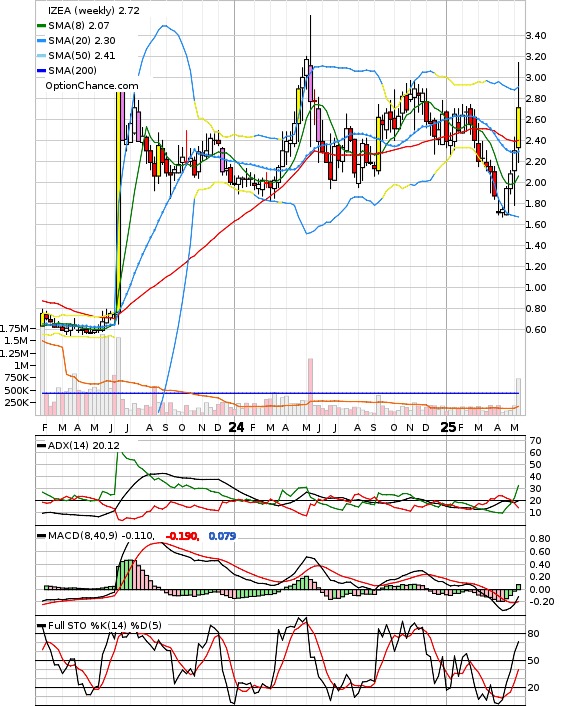Click the ADX(14) 20.12 indicator label
Screen dimensions: 566x706
coord(84,446)
